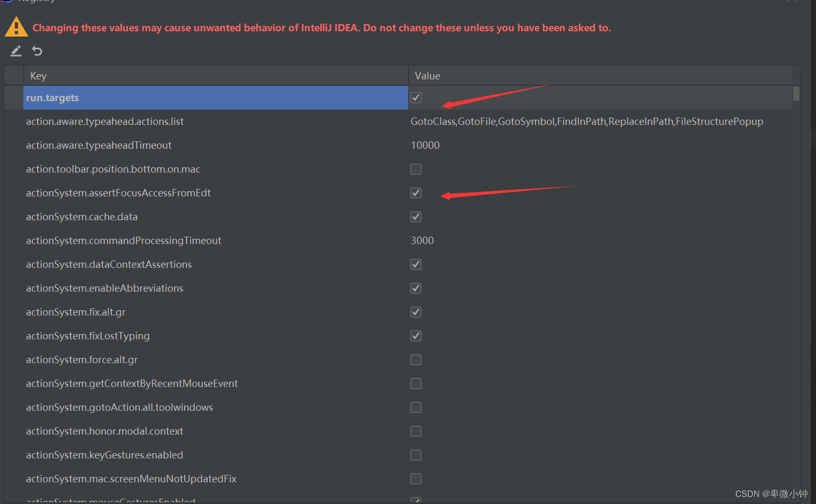Check actionSystem.gotoAction.all.toolwindows checkbox
The width and height of the screenshot is (816, 504).
click(416, 407)
